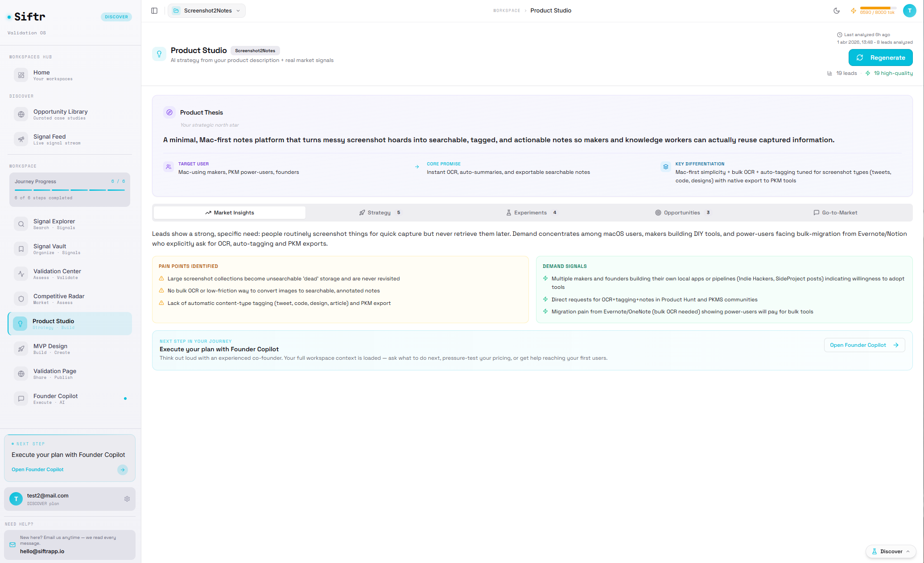Viewport: 924px width, 563px height.
Task: Open Signal Feed telescope icon
Action: 21,140
